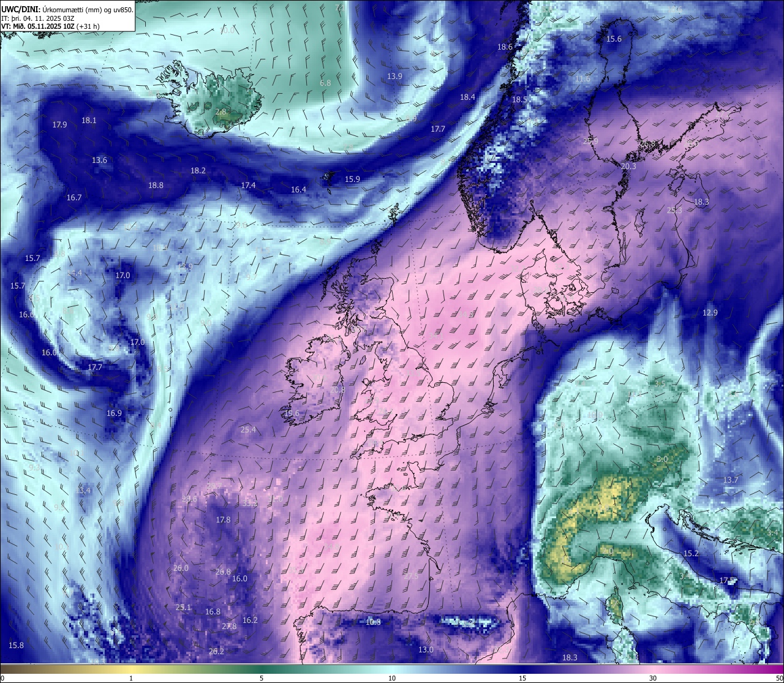Click the 18.8 value on the map
Viewport: 784px width, 683px height.
[x=156, y=186]
